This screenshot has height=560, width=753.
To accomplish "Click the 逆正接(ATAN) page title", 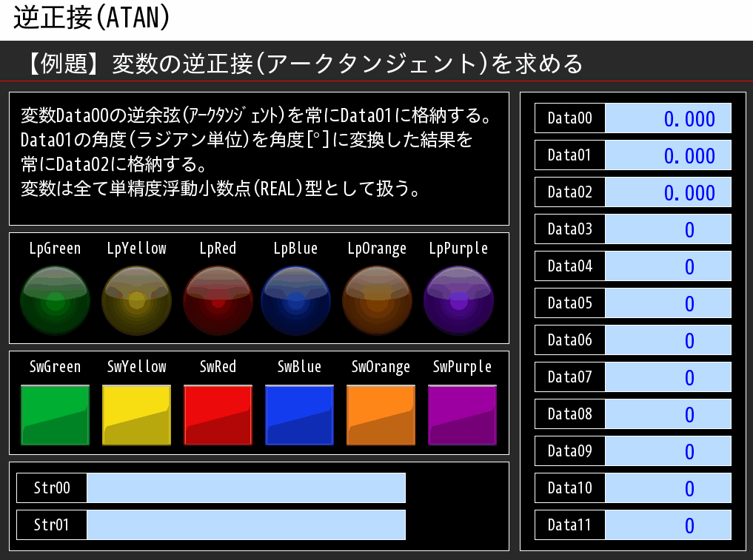I will [92, 18].
